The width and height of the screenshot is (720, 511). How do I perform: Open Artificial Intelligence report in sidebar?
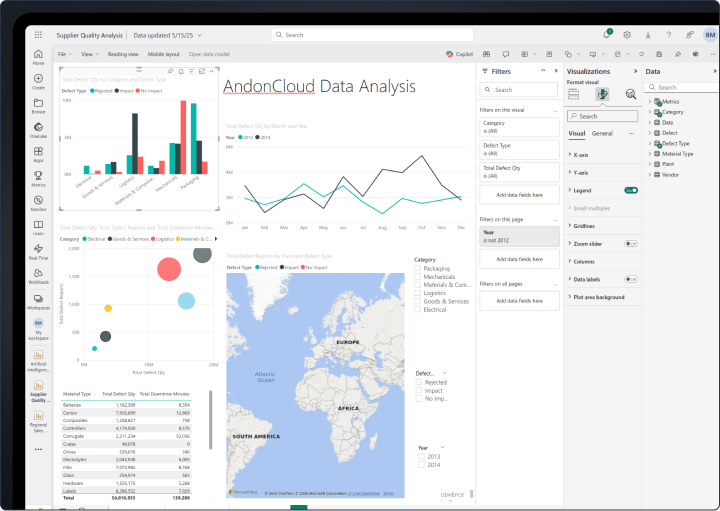pos(38,361)
